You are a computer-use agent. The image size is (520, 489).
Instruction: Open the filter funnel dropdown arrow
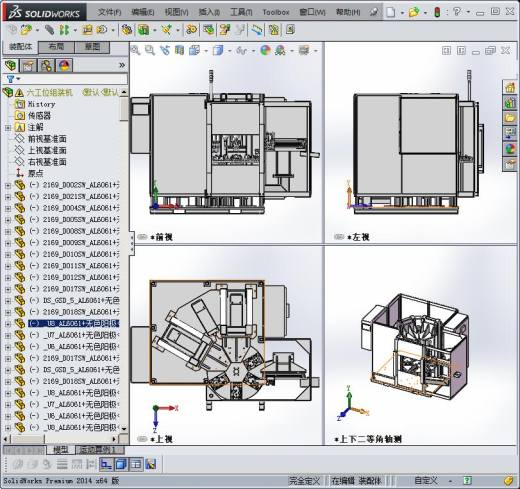pos(19,79)
